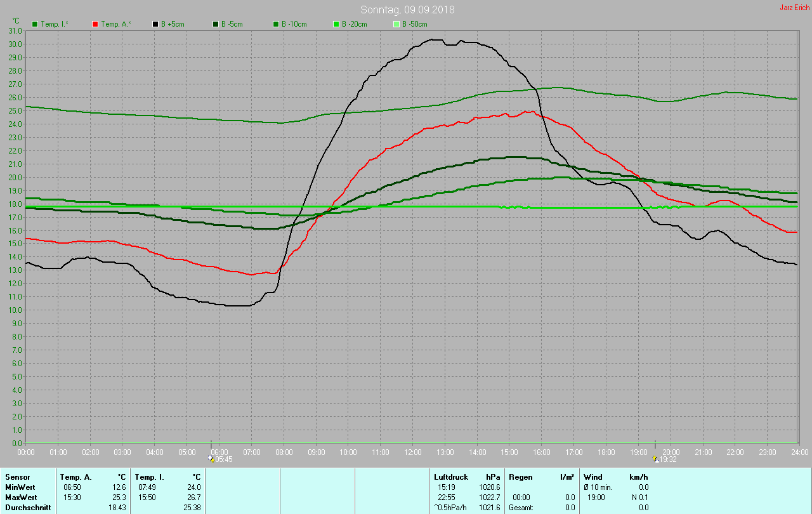Image resolution: width=812 pixels, height=514 pixels.
Task: Select the Luftdruck column header
Action: click(x=451, y=477)
